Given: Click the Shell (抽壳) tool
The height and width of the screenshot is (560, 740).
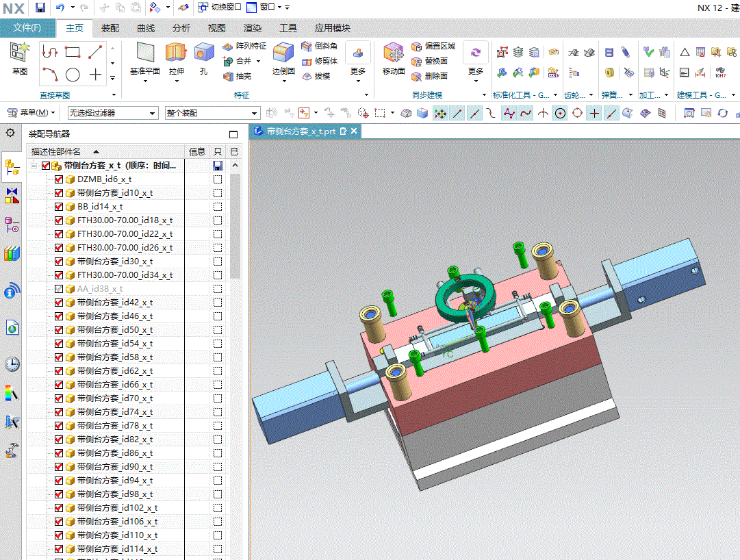Looking at the screenshot, I should (x=238, y=76).
